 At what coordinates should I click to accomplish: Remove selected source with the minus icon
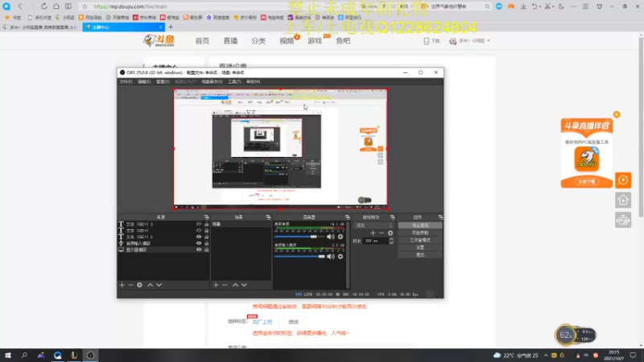[x=130, y=285]
